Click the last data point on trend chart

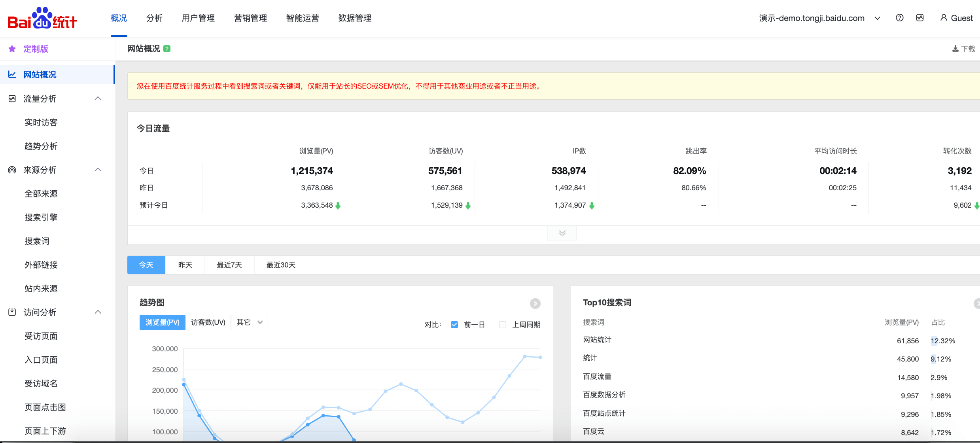tap(540, 357)
